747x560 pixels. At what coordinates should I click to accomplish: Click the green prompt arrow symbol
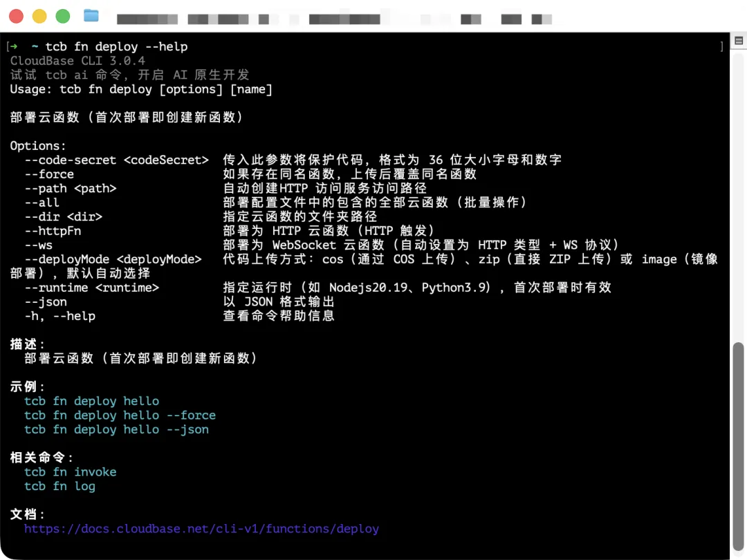pos(13,46)
